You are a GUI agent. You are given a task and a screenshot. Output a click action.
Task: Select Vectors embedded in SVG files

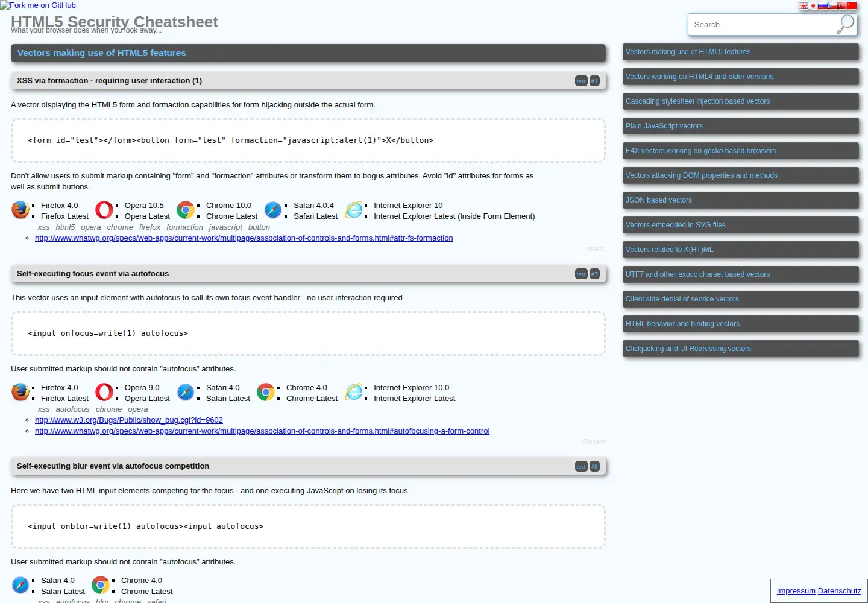[740, 225]
